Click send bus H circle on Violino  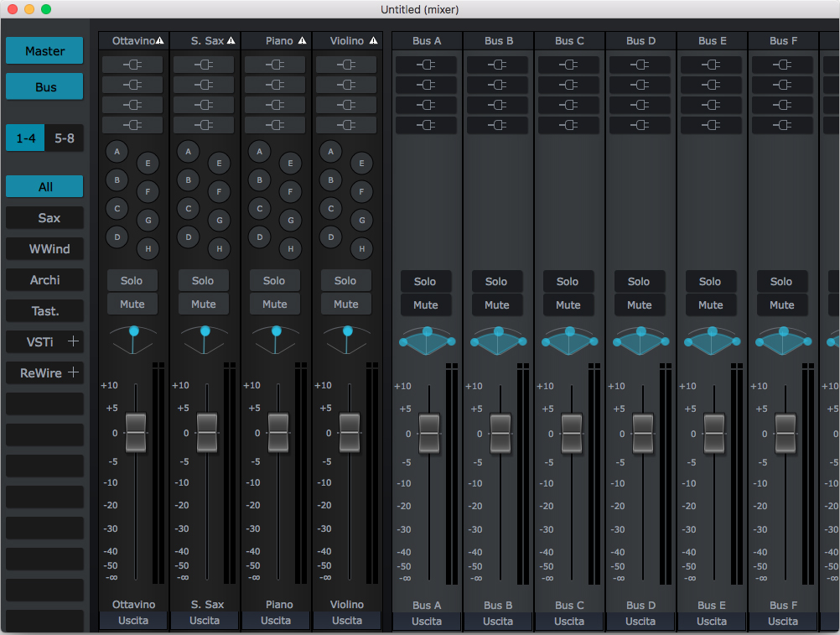361,248
